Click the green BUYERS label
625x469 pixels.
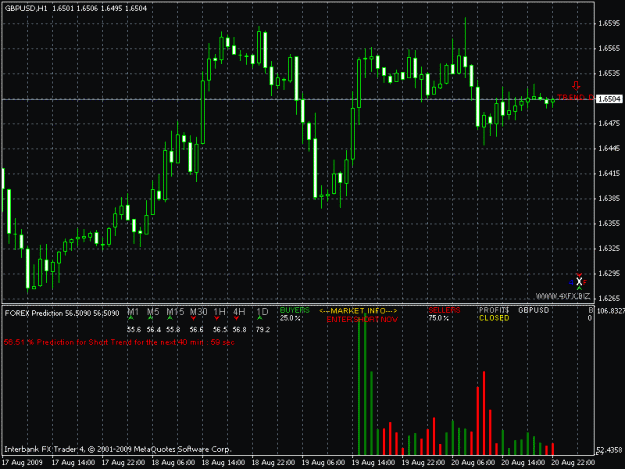click(295, 310)
